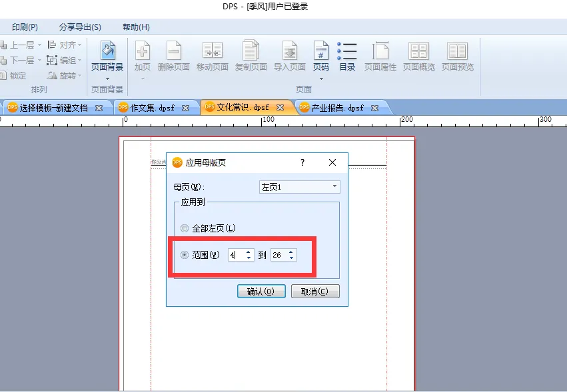Viewport: 567px width, 392px height.
Task: Select the 范围 range radio button
Action: (x=185, y=255)
